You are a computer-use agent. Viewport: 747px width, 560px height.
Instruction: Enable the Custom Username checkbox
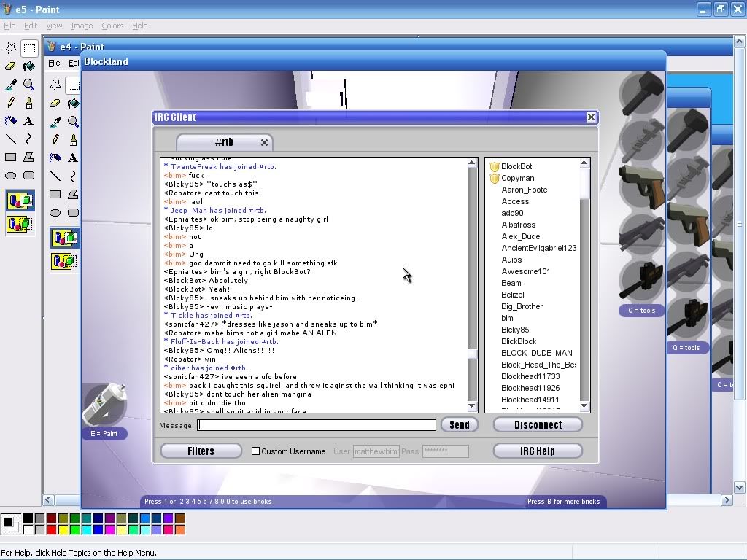point(256,451)
